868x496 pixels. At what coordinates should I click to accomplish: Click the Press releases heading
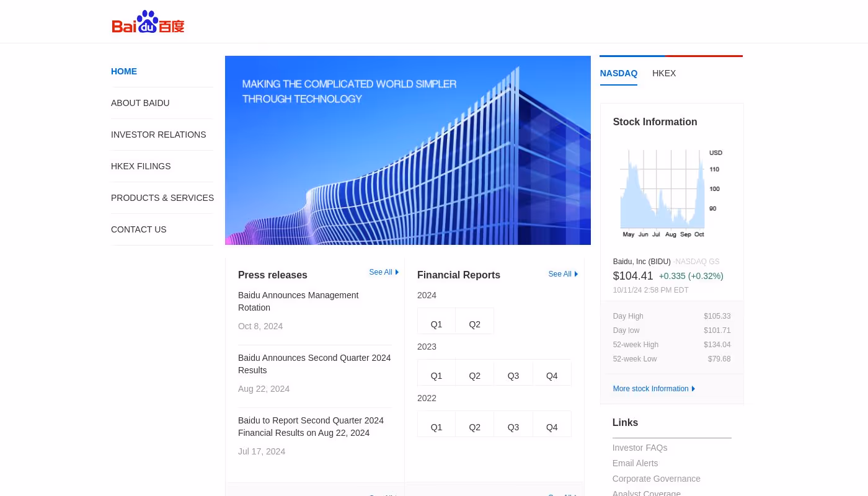273,275
